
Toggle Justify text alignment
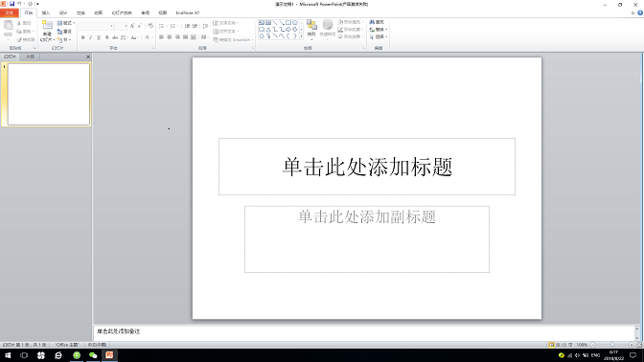pyautogui.click(x=185, y=37)
